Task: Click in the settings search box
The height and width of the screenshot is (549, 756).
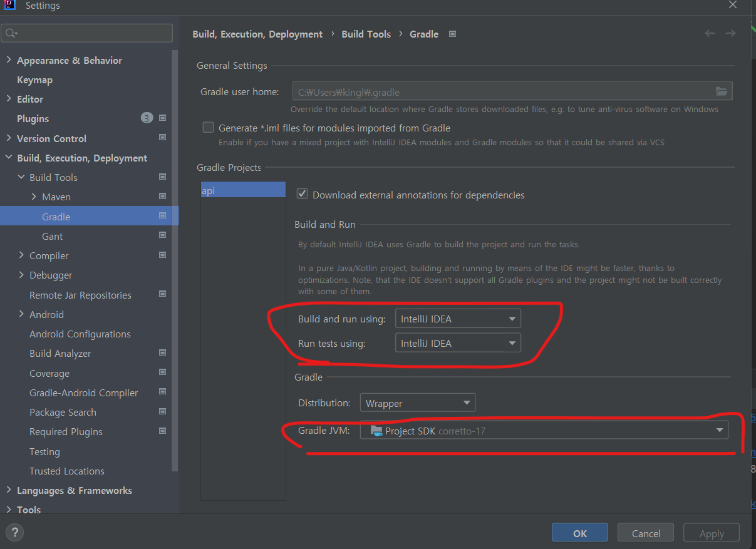Action: (x=87, y=33)
